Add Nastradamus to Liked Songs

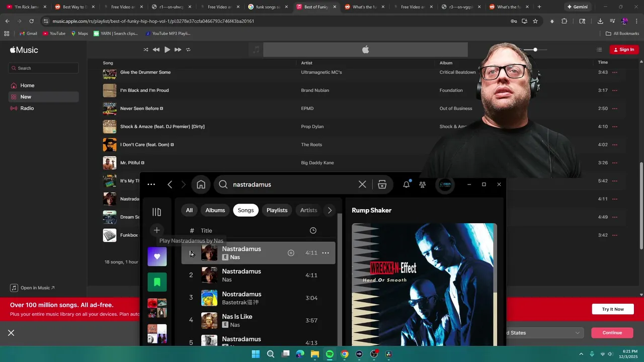291,253
